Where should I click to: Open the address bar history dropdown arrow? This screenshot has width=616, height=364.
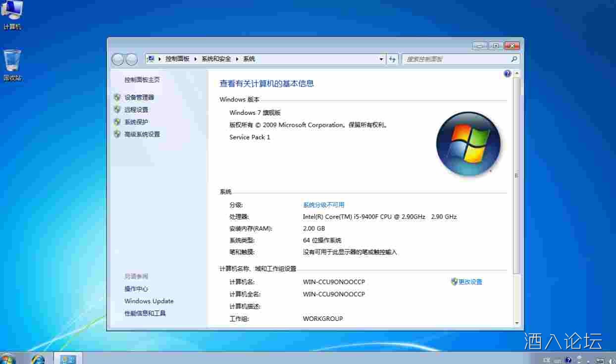point(381,59)
